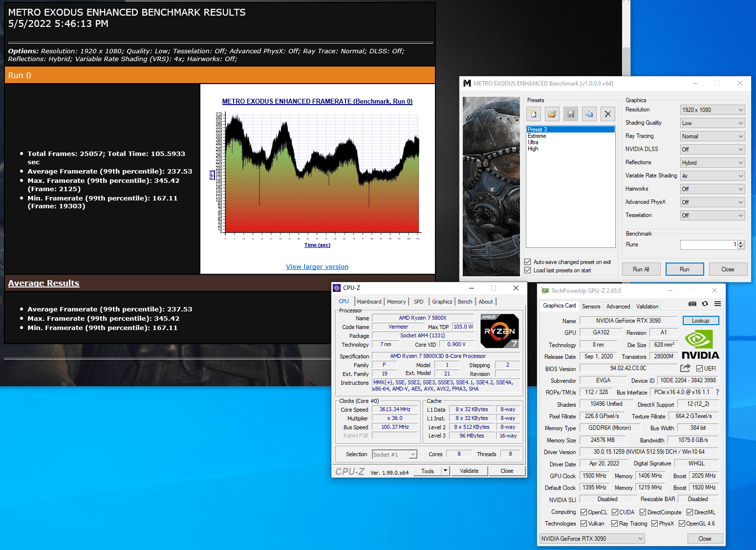Open the Tesselation dropdown
756x550 pixels.
click(713, 216)
